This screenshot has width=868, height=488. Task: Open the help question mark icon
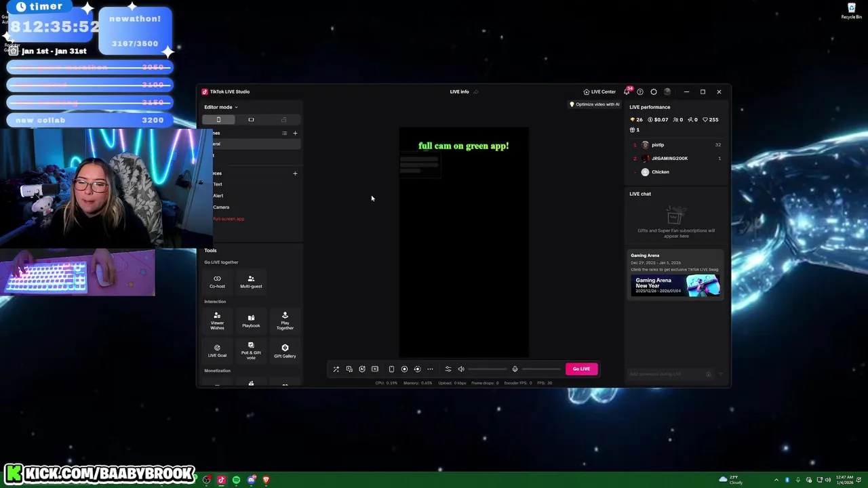(x=640, y=92)
